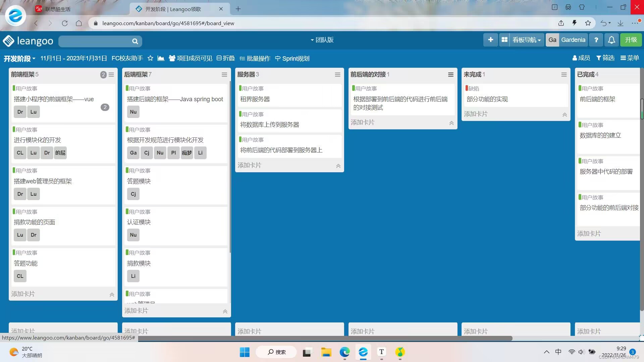This screenshot has width=644, height=362.
Task: Open 服务器 list menu icon
Action: click(338, 75)
